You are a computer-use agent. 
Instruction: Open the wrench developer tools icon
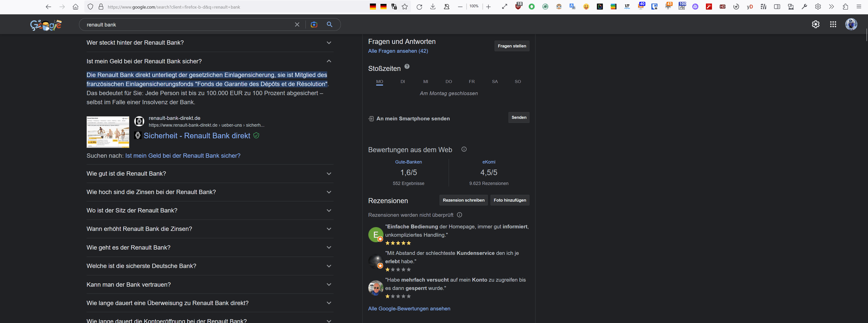(x=804, y=6)
